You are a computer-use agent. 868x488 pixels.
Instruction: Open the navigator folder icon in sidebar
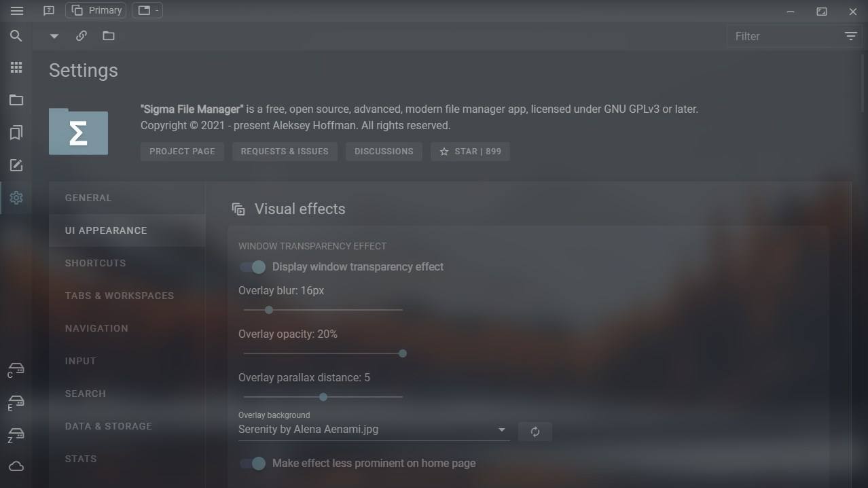pyautogui.click(x=16, y=100)
